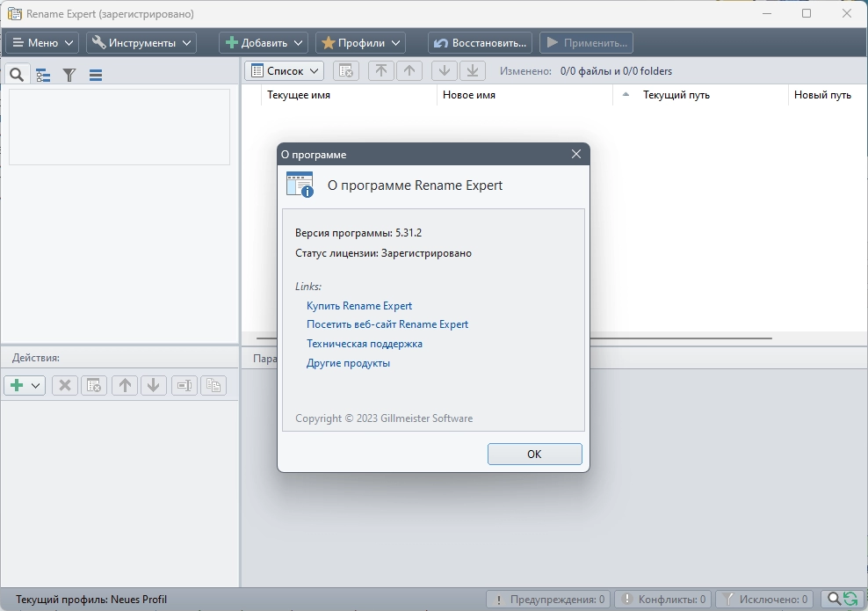
Task: Move item down arrow in file list toolbar
Action: (x=444, y=71)
